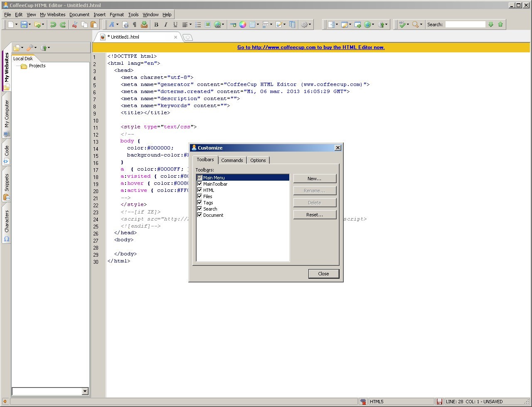
Task: Cut selection with the scissors icon
Action: (75, 25)
